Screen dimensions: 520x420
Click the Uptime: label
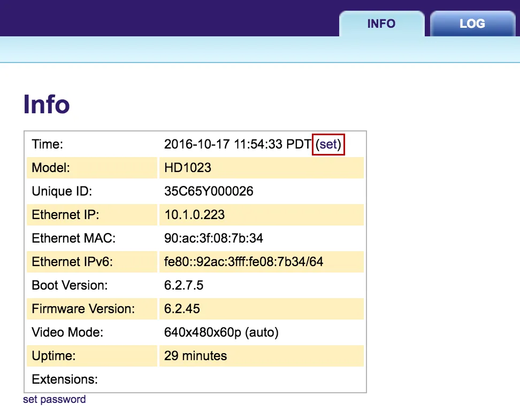point(53,356)
